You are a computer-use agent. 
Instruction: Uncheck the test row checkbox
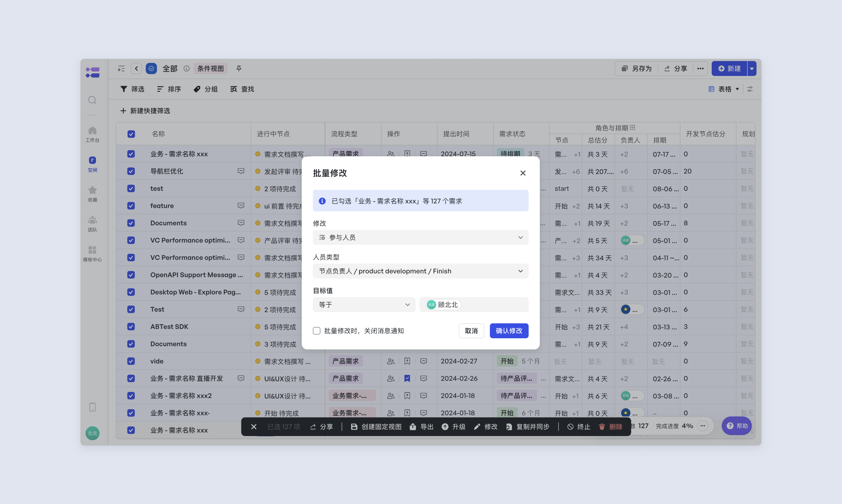pos(131,188)
